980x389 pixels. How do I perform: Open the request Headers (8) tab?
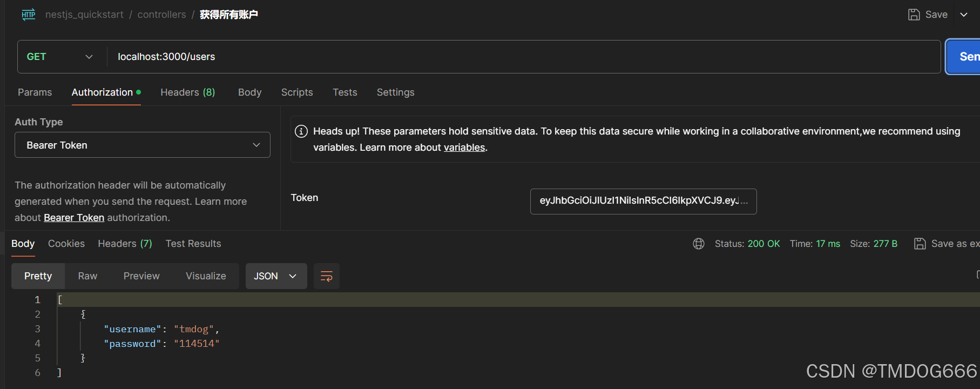[188, 92]
